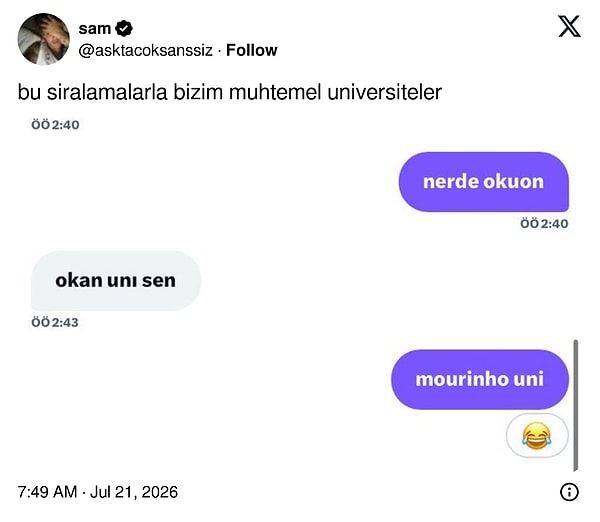Open the tweet info icon
The width and height of the screenshot is (600, 522).
pos(569,492)
